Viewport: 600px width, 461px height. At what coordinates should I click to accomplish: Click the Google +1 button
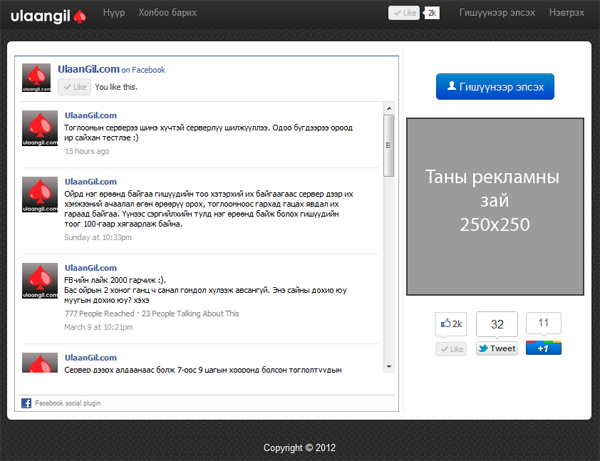(x=543, y=348)
